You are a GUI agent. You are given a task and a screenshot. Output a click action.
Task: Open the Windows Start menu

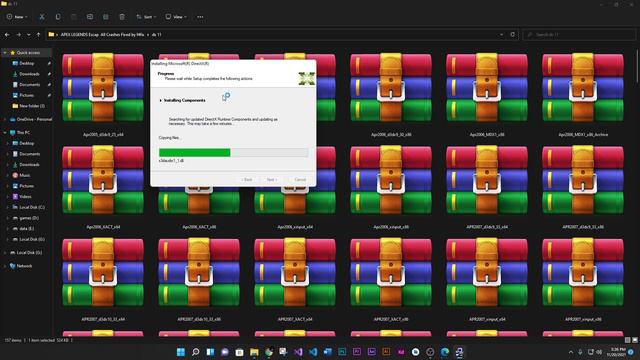181,352
